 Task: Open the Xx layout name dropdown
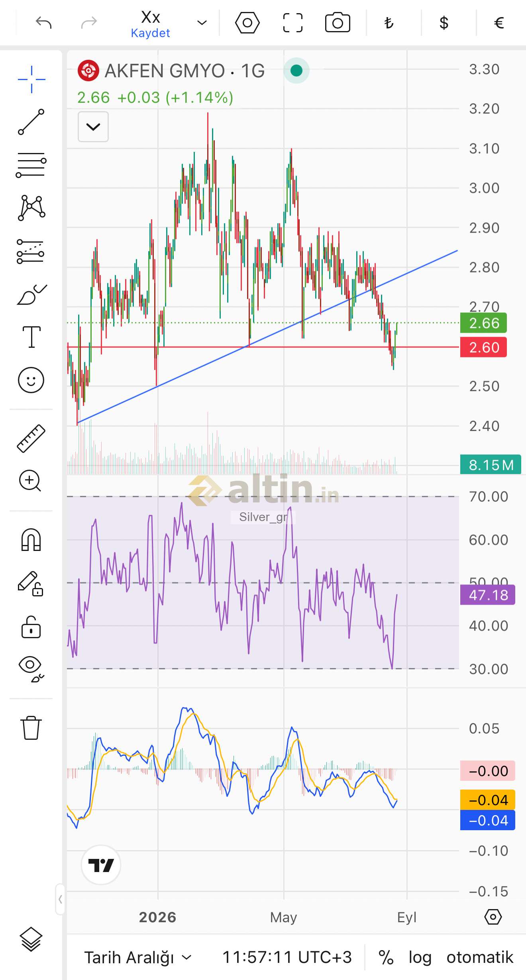click(202, 23)
